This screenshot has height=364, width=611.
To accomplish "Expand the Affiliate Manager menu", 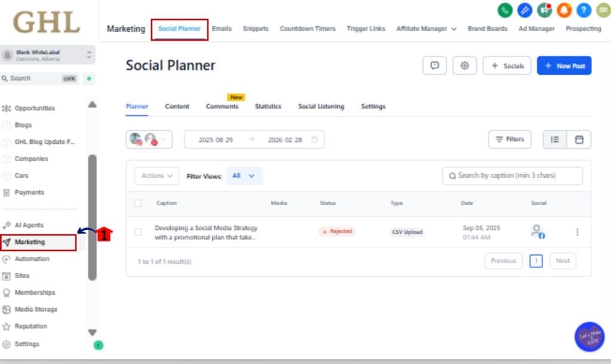I will pos(426,29).
